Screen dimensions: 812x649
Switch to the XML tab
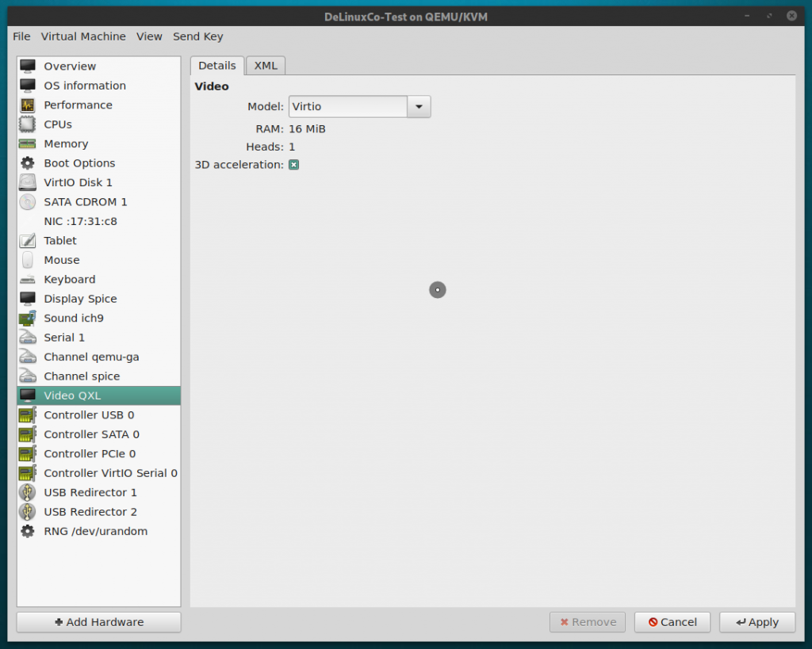click(x=265, y=65)
